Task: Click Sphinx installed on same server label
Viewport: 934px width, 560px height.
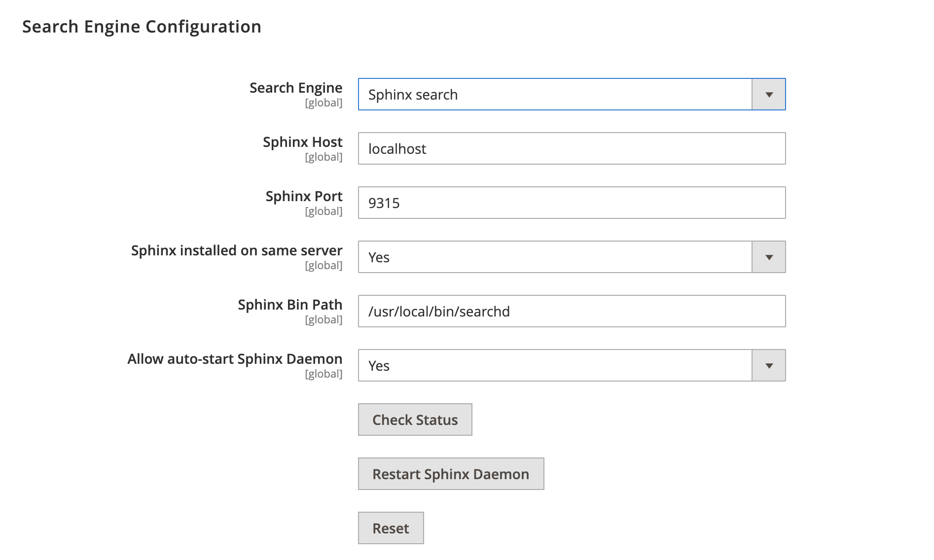Action: pos(237,250)
